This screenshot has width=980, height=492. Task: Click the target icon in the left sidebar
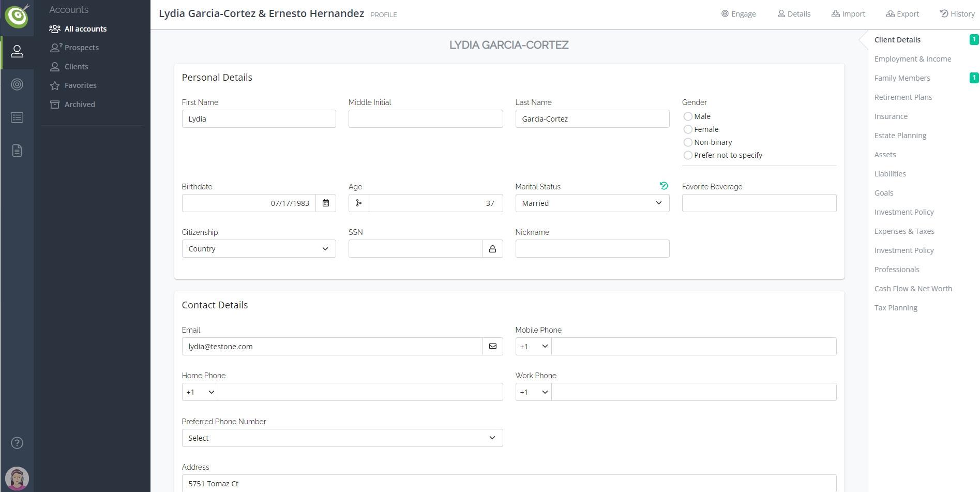[17, 84]
